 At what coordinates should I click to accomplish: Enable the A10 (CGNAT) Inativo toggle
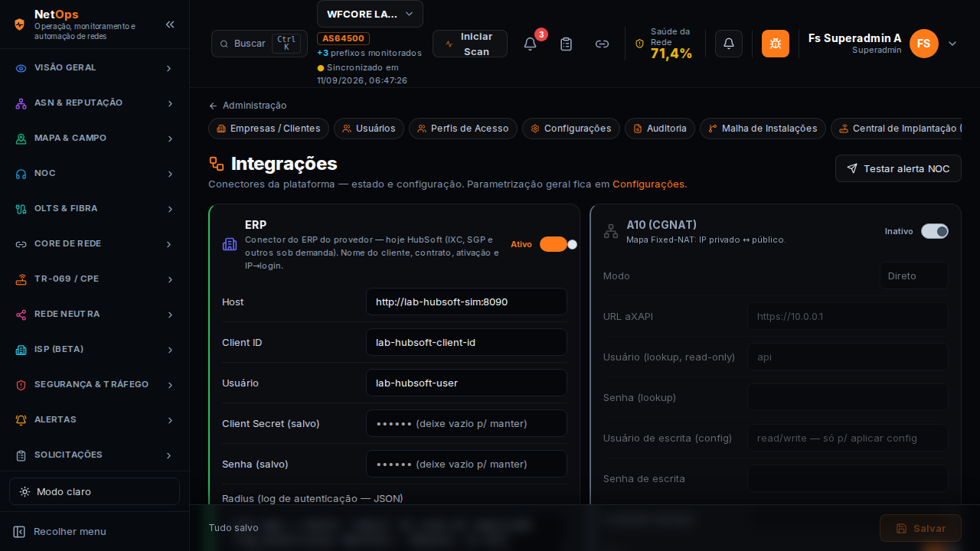(x=935, y=231)
